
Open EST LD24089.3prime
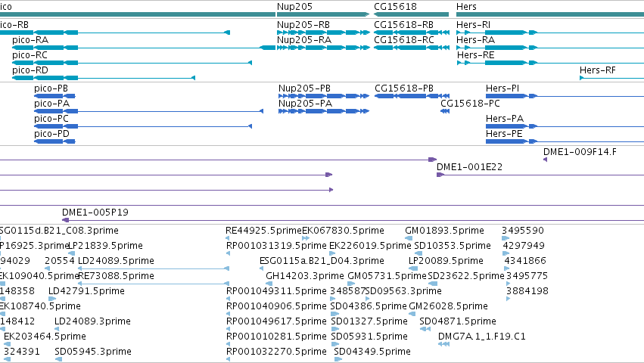(x=92, y=321)
